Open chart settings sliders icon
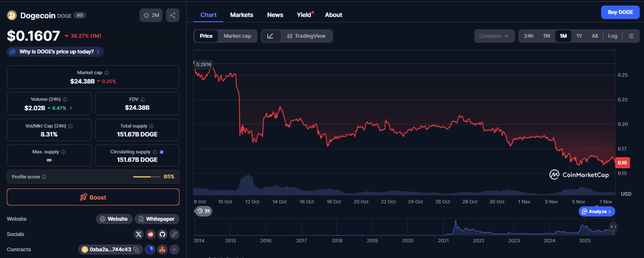Viewport: 644px width, 258px height. click(631, 36)
